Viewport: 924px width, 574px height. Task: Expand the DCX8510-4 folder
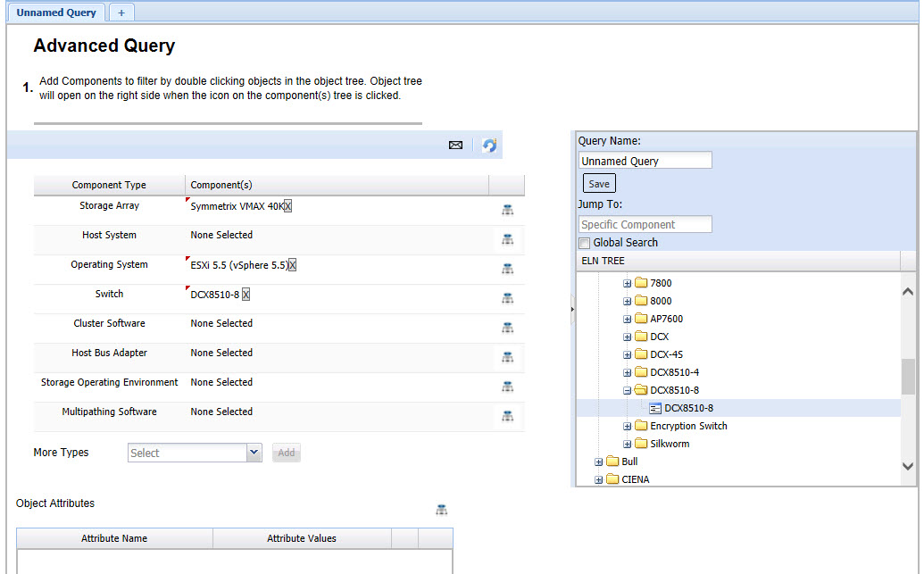[x=627, y=372]
